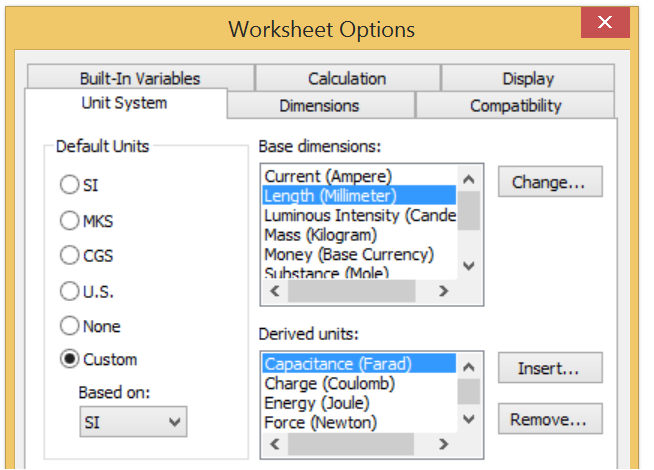Click up arrow of derived units scrollbar
Screen dimensions: 654x470
pos(469,367)
